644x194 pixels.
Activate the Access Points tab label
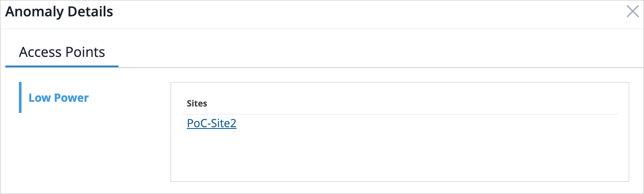click(62, 52)
